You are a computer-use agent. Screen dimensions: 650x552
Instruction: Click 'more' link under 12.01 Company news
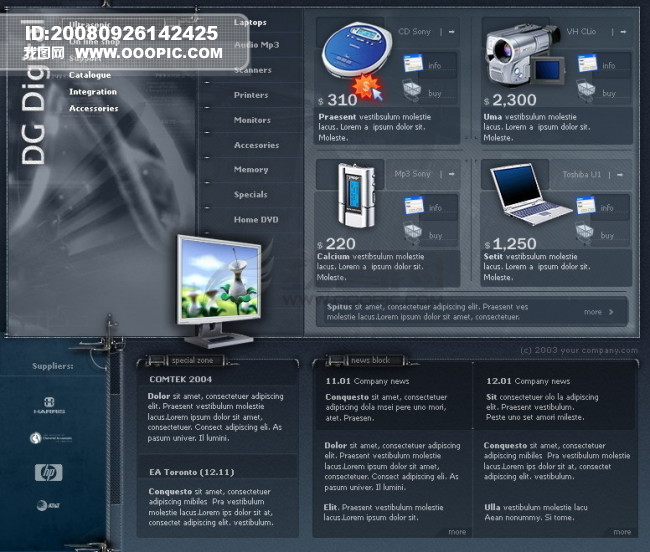coord(621,532)
